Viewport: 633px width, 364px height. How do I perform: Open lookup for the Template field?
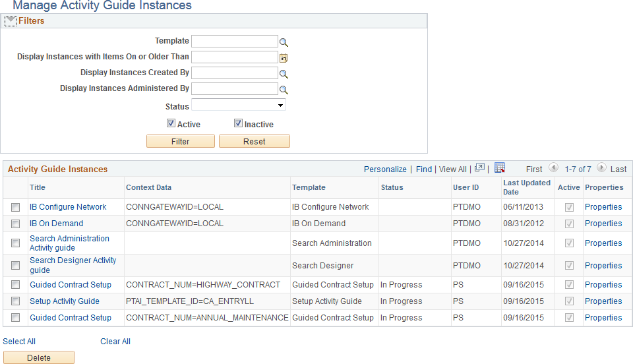284,42
